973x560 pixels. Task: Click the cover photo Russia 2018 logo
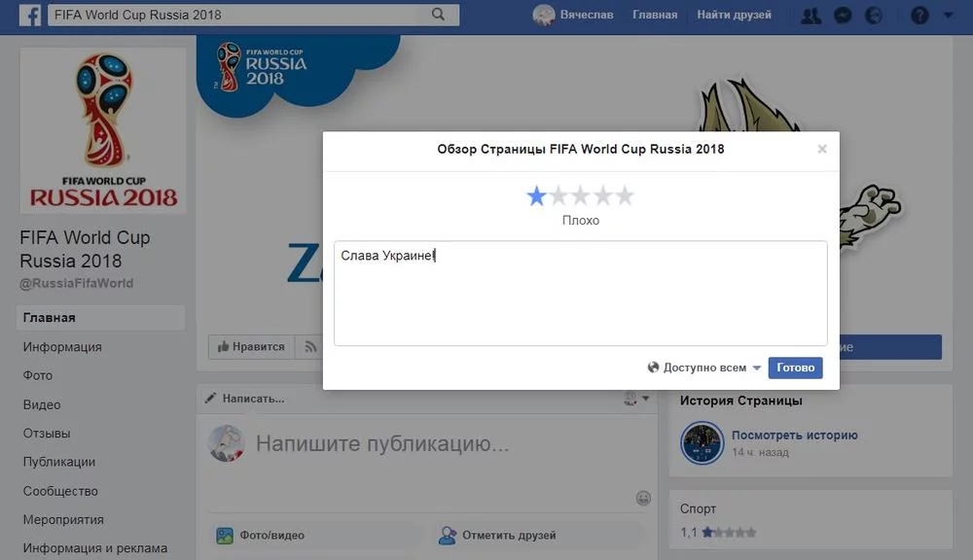tap(261, 67)
